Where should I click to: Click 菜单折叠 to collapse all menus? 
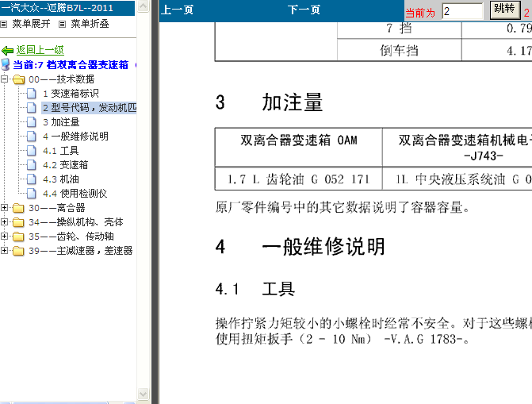click(90, 24)
